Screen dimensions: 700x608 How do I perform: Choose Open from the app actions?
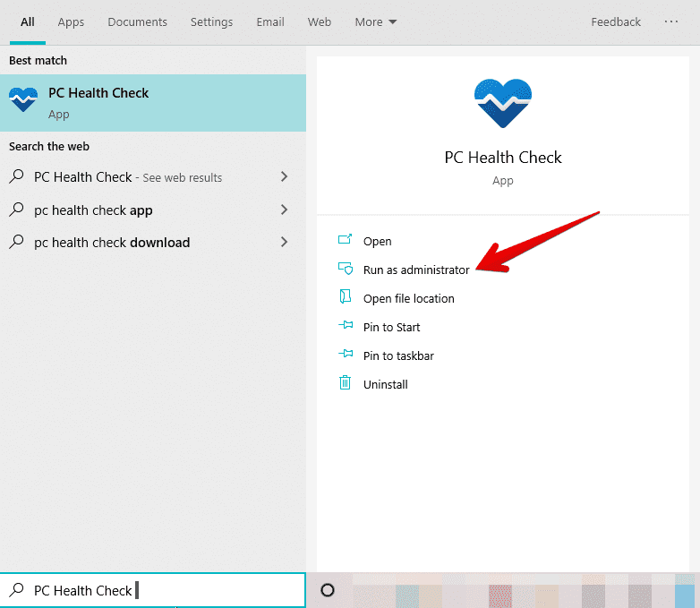pyautogui.click(x=377, y=241)
